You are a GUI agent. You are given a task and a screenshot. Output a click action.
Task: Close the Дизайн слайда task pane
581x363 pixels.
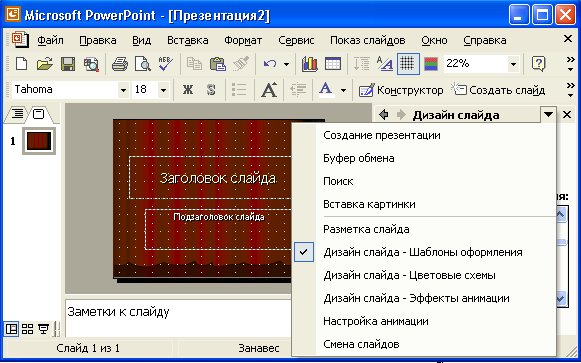tap(567, 115)
